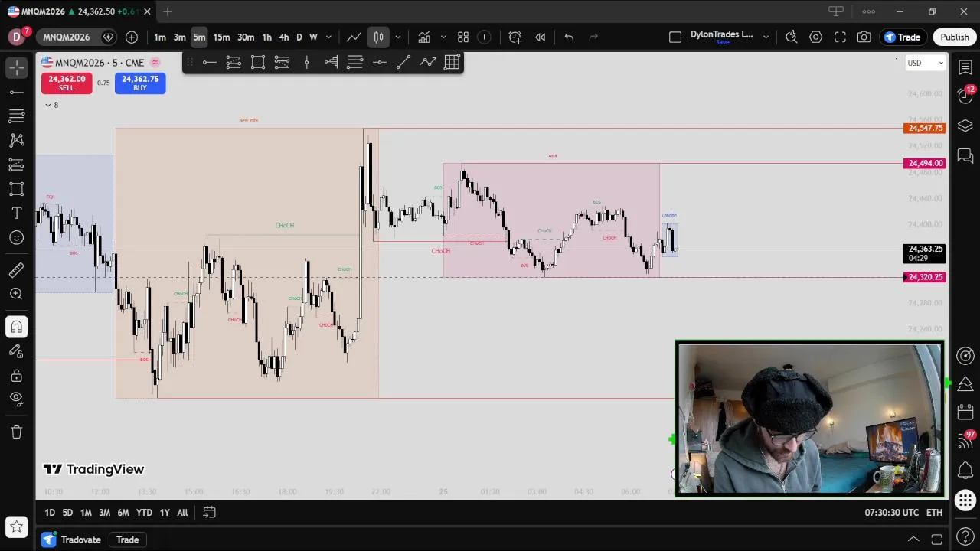
Task: Toggle the ETH session button
Action: 934,513
